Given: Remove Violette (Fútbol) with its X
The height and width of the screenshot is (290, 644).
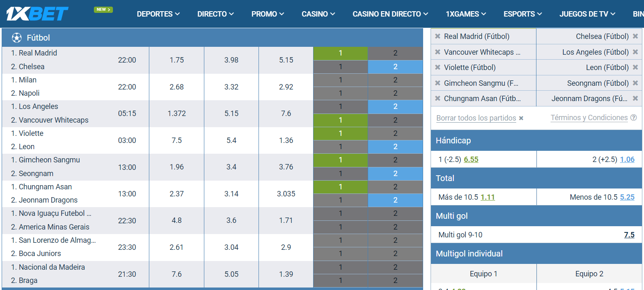Looking at the screenshot, I should [438, 68].
